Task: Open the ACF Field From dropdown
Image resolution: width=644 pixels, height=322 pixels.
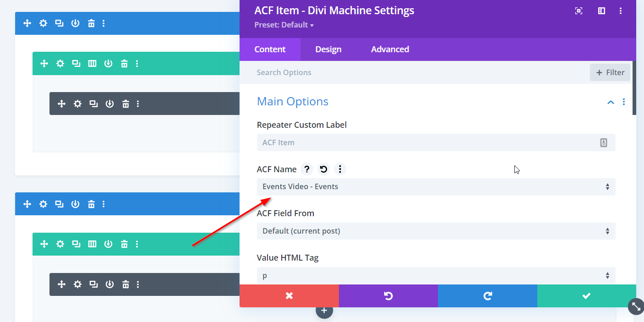Action: (x=436, y=231)
